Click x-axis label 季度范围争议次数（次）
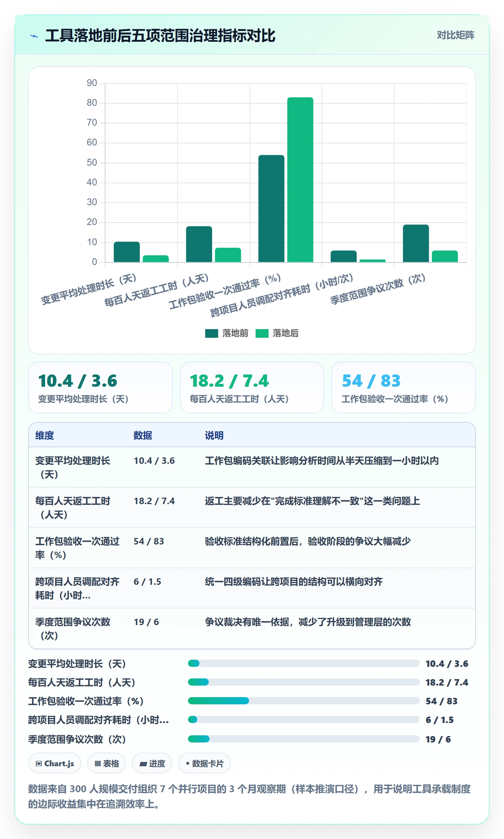 point(378,289)
